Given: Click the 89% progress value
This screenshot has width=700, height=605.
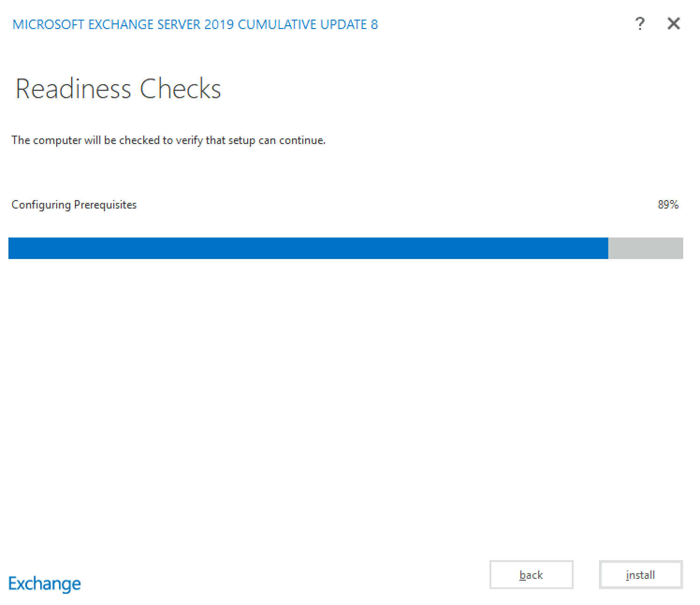Looking at the screenshot, I should coord(668,205).
